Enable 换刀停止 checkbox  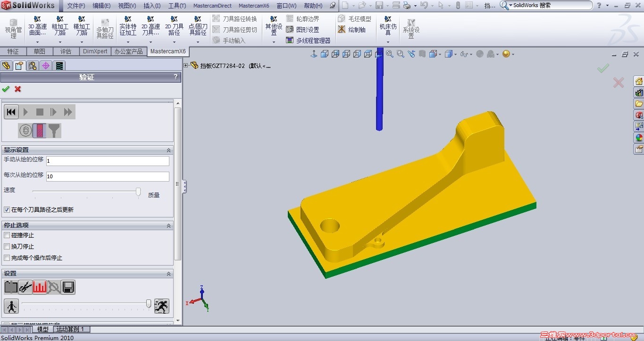coord(7,246)
